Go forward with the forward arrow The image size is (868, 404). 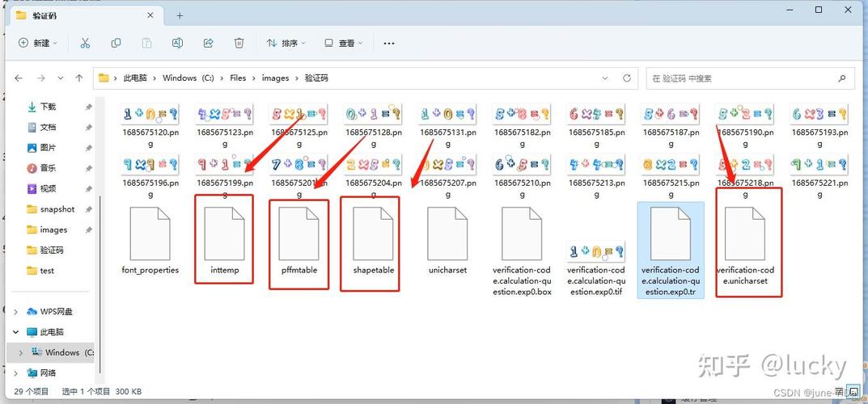pos(40,78)
